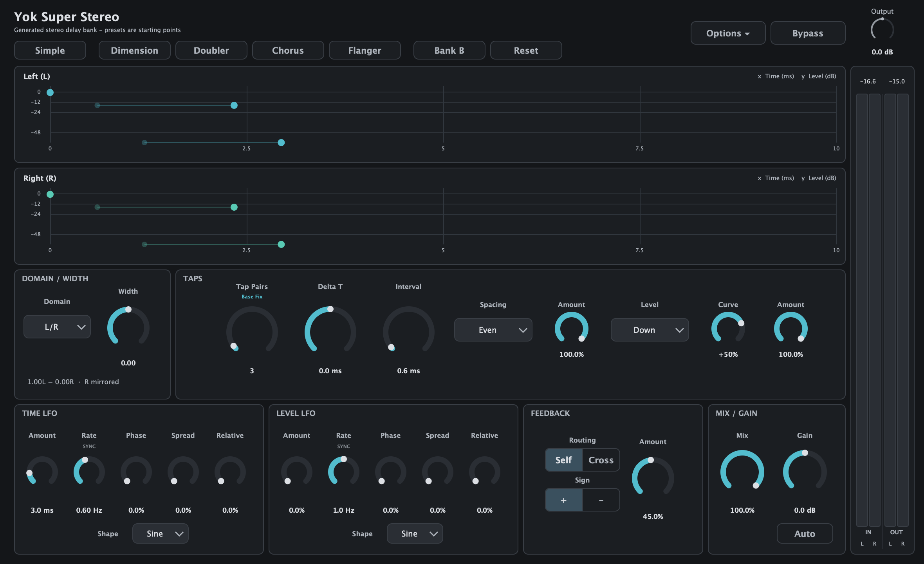Click the Reset button

pos(526,51)
